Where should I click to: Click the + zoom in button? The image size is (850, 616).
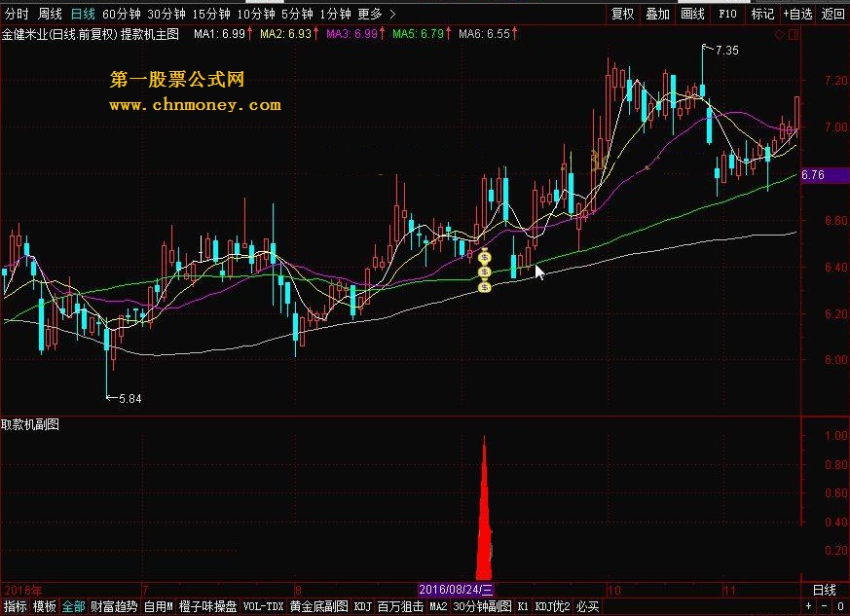pos(809,607)
